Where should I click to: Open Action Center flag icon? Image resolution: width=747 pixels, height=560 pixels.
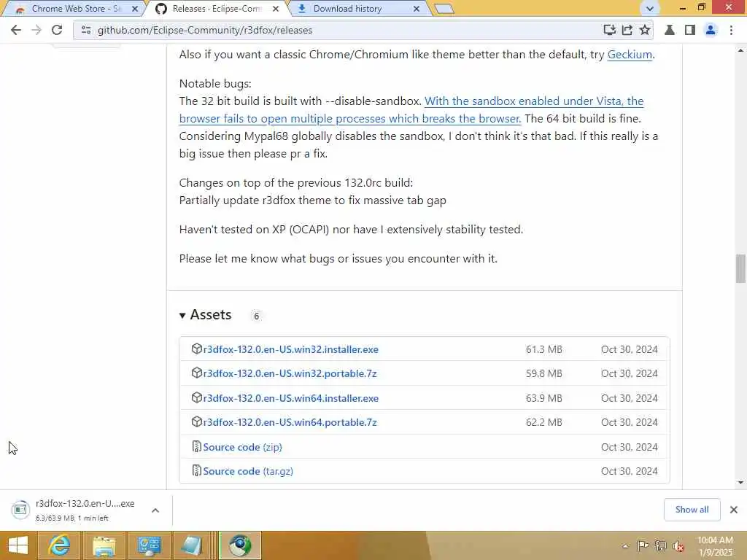tap(643, 545)
